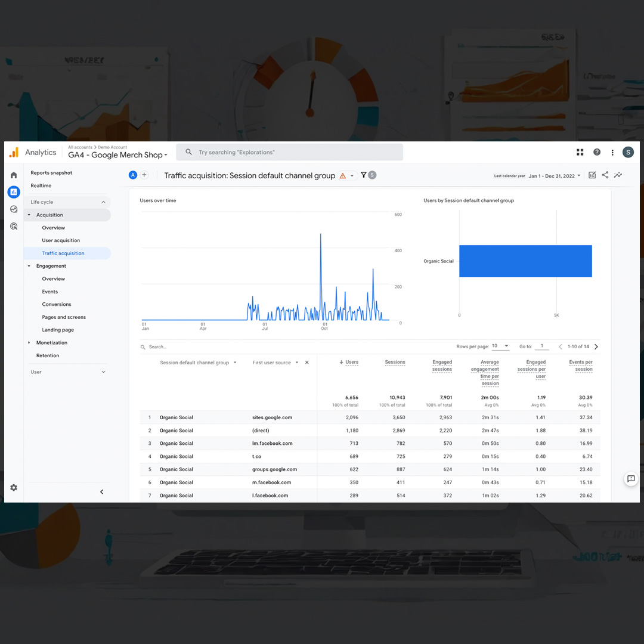Click the Organic Social bar in the chart
Image resolution: width=644 pixels, height=644 pixels.
click(525, 261)
